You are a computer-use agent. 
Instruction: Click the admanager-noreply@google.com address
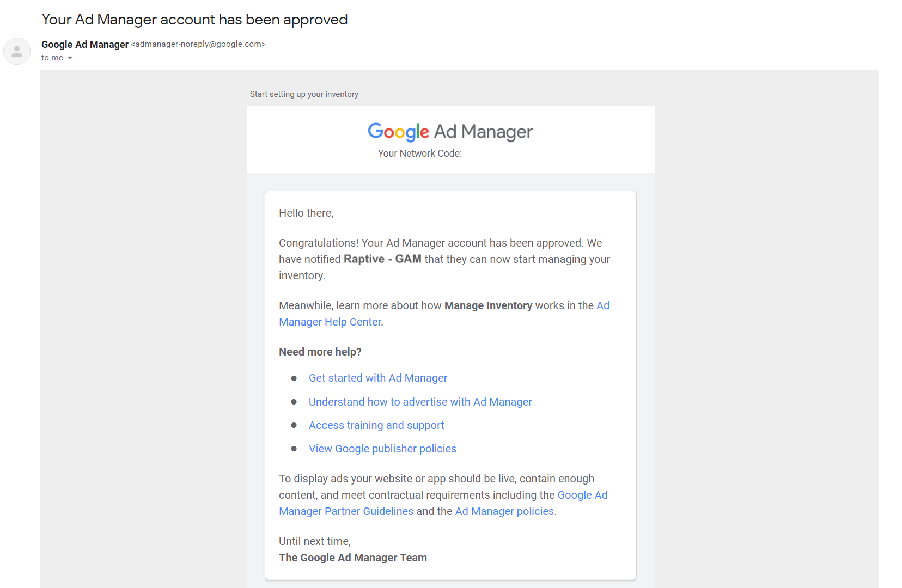point(198,44)
